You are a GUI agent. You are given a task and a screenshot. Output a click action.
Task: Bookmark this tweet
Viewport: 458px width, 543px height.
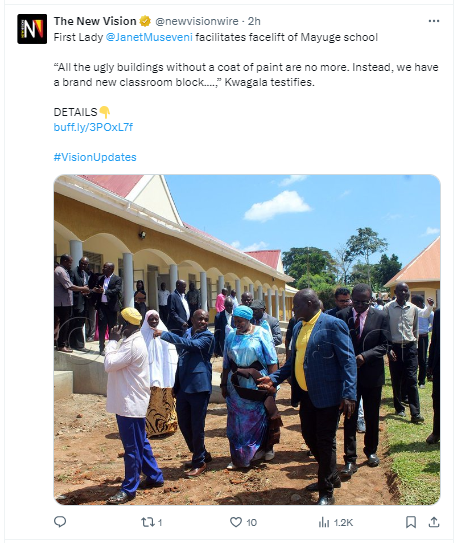click(x=411, y=522)
